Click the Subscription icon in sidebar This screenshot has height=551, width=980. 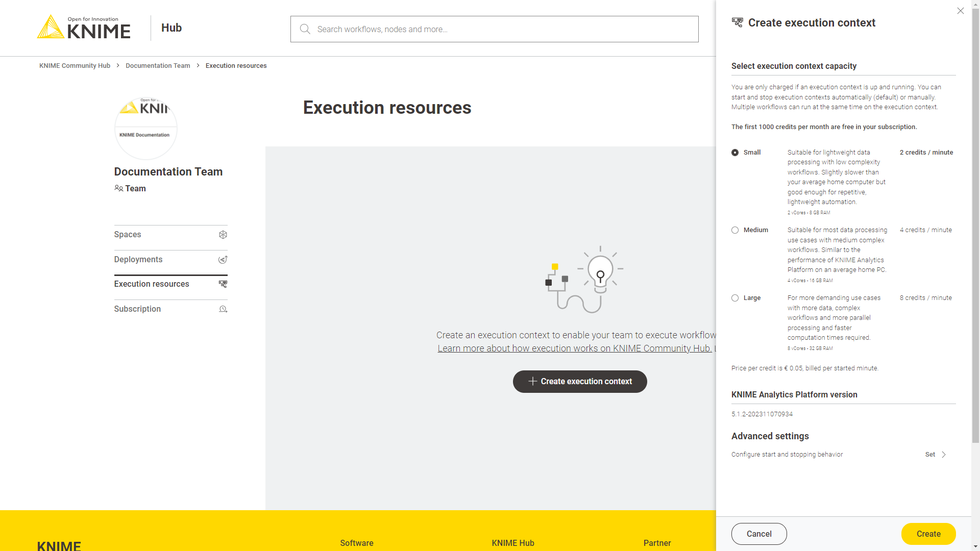pos(223,309)
